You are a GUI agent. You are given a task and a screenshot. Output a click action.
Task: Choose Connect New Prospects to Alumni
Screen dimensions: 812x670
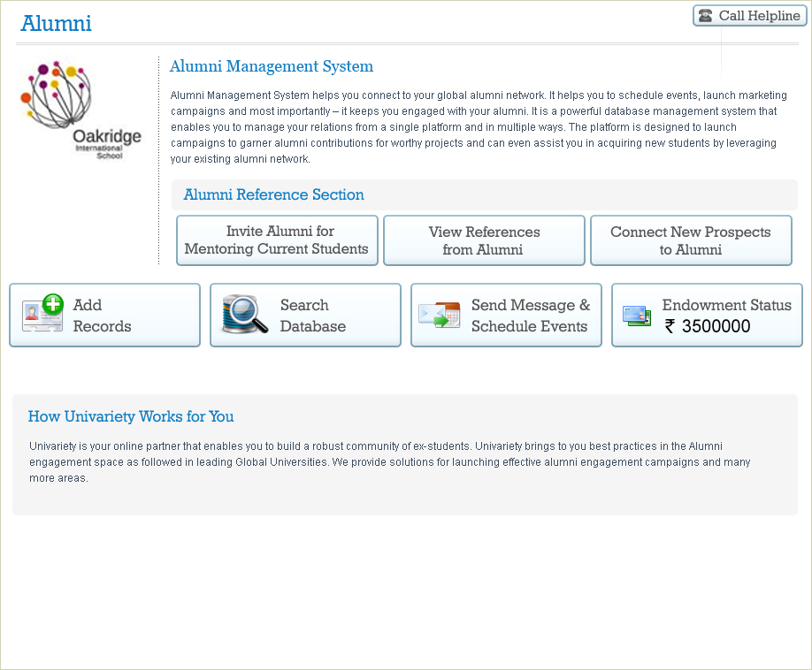point(691,240)
